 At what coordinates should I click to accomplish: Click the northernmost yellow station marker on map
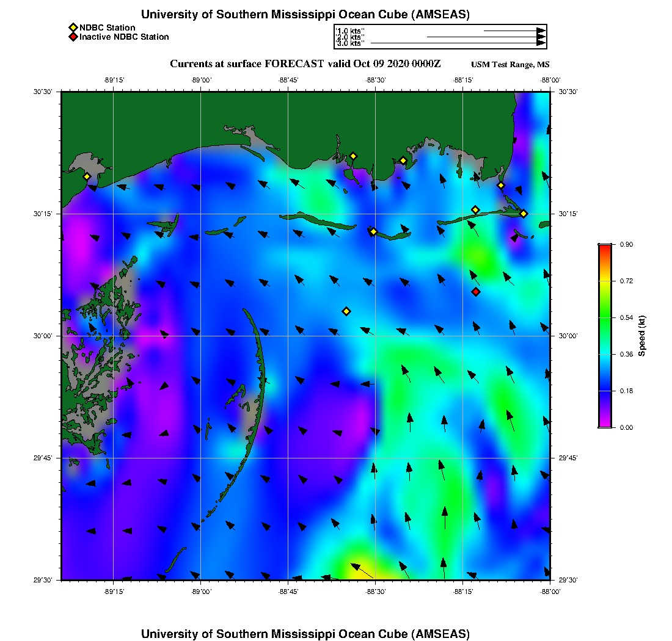pyautogui.click(x=353, y=156)
